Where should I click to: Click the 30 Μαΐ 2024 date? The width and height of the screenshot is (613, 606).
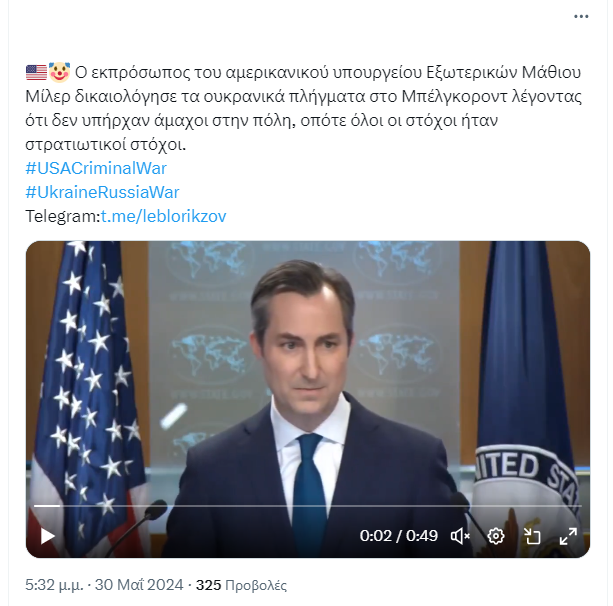[139, 585]
